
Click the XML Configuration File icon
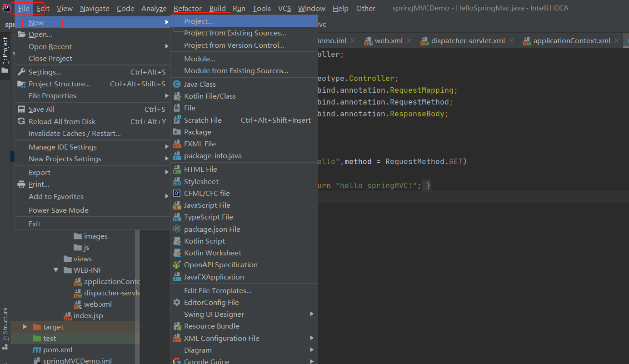pos(177,338)
